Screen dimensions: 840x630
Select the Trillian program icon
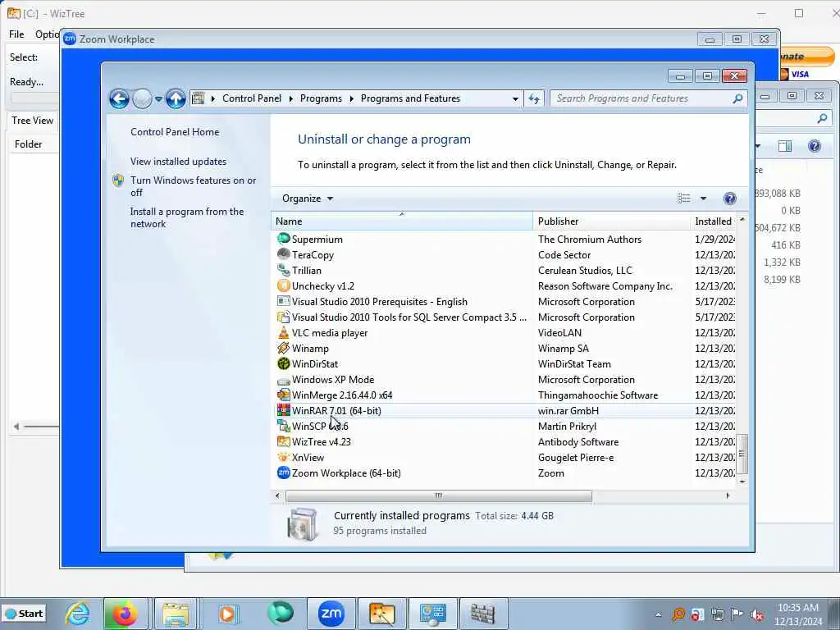(x=283, y=270)
